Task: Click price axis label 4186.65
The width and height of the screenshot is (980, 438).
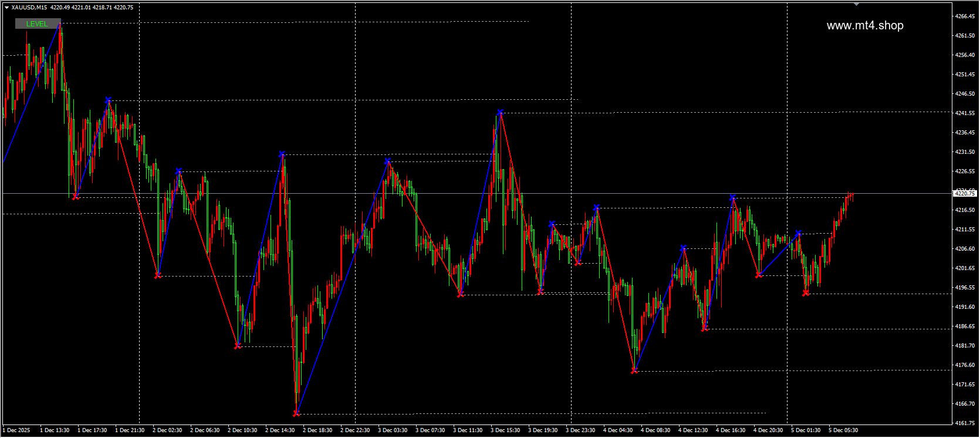Action: pos(965,326)
